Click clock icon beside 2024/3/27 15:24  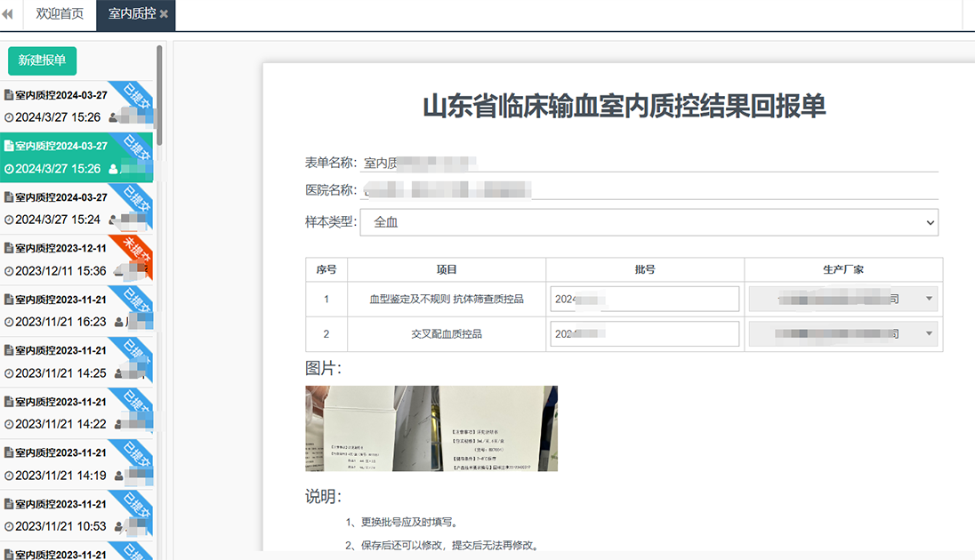pyautogui.click(x=9, y=220)
